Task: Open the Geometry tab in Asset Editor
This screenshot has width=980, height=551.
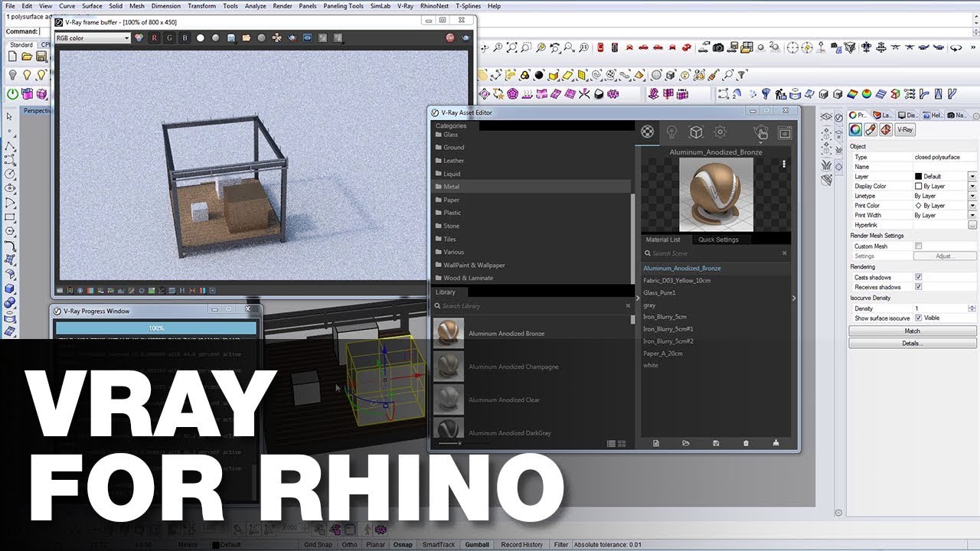Action: coord(696,132)
